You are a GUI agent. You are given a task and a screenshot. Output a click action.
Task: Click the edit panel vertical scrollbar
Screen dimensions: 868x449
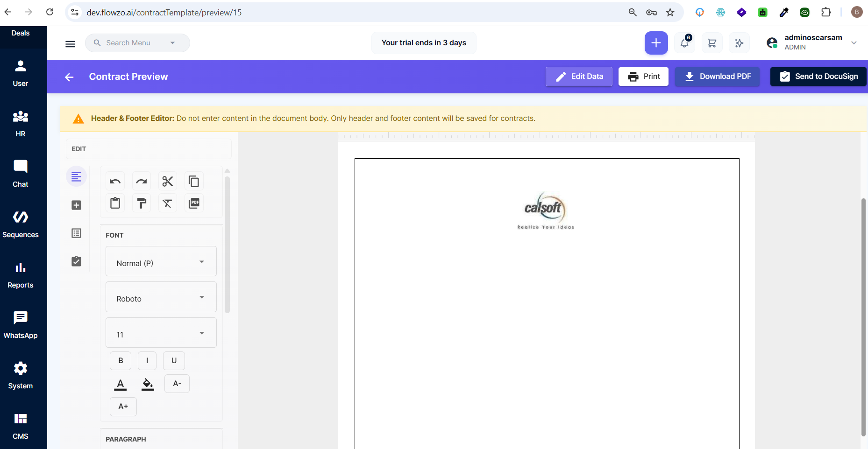tap(228, 244)
